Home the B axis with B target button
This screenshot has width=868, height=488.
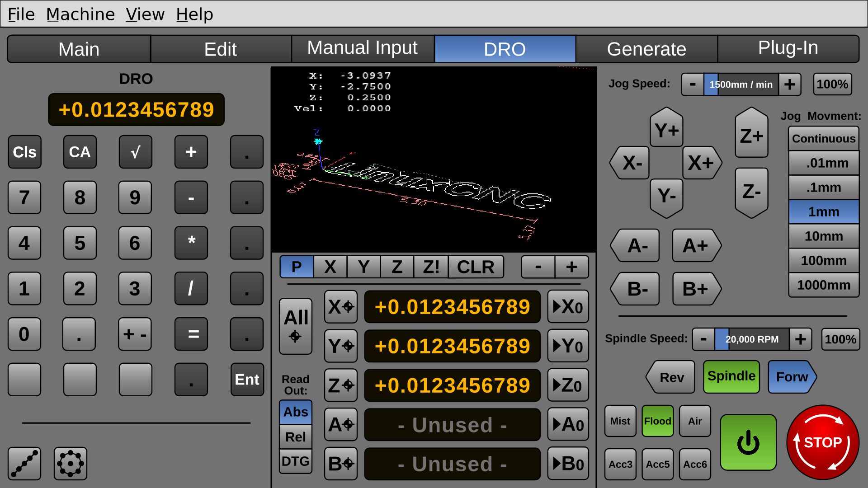point(341,464)
